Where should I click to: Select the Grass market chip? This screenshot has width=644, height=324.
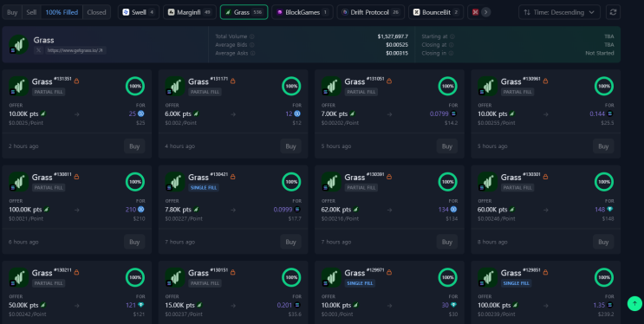pyautogui.click(x=244, y=12)
